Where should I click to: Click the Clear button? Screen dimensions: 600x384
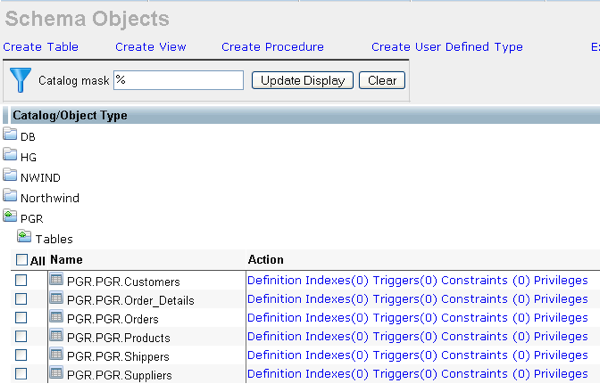382,80
